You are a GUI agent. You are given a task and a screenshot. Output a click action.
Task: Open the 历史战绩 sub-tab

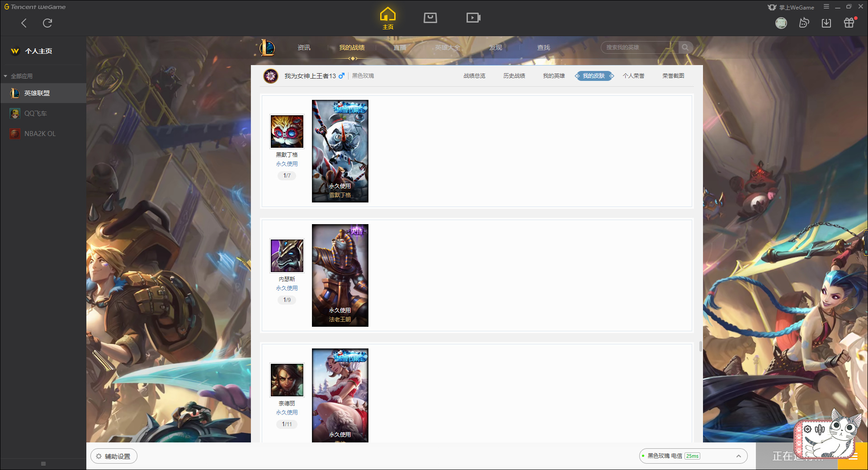click(x=514, y=76)
